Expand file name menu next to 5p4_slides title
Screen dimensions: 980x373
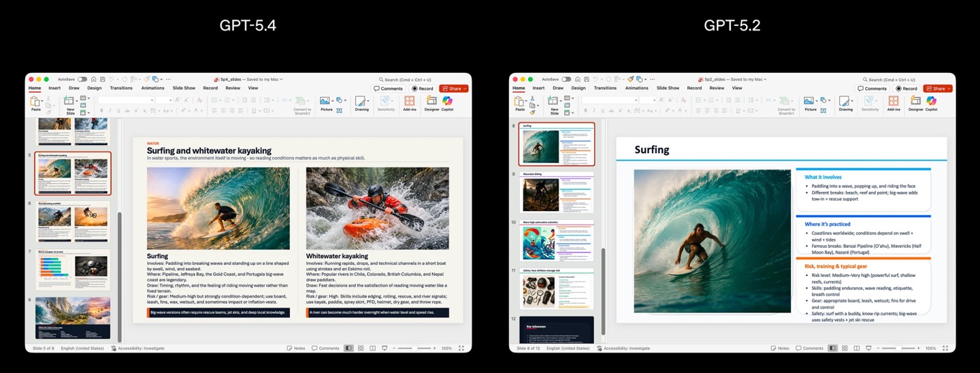point(281,80)
